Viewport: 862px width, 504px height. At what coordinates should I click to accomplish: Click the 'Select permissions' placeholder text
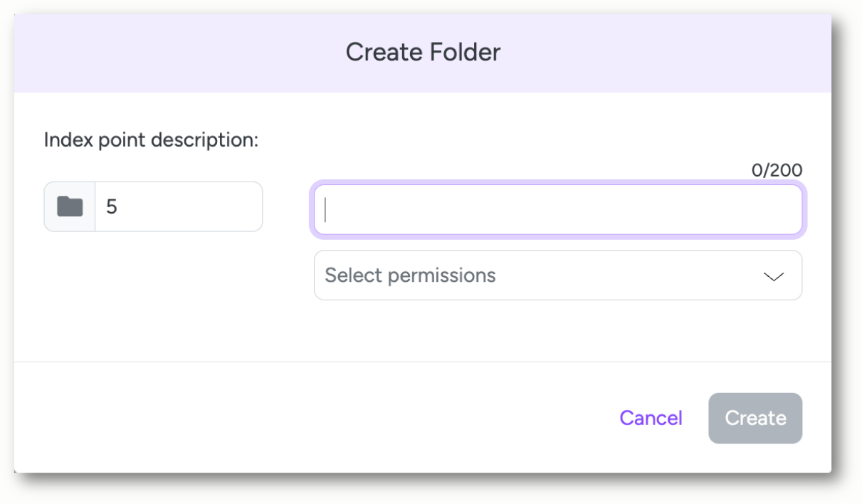(x=410, y=275)
